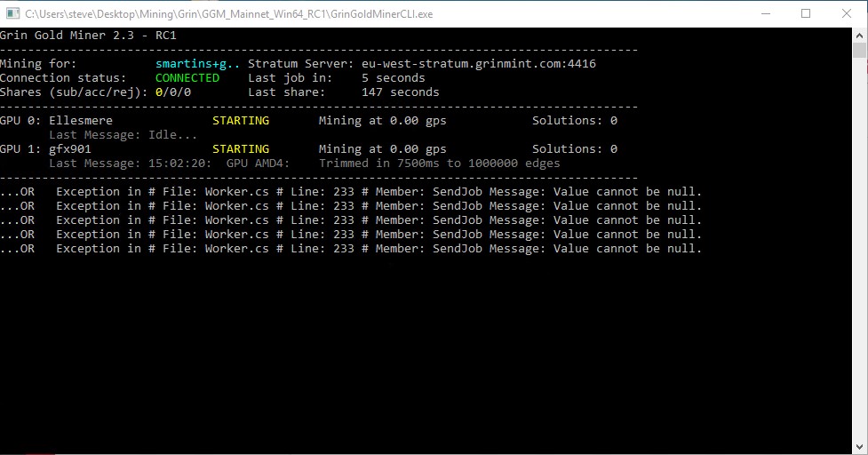
Task: Minimize the GrinGoldMinerCLI window
Action: (766, 13)
